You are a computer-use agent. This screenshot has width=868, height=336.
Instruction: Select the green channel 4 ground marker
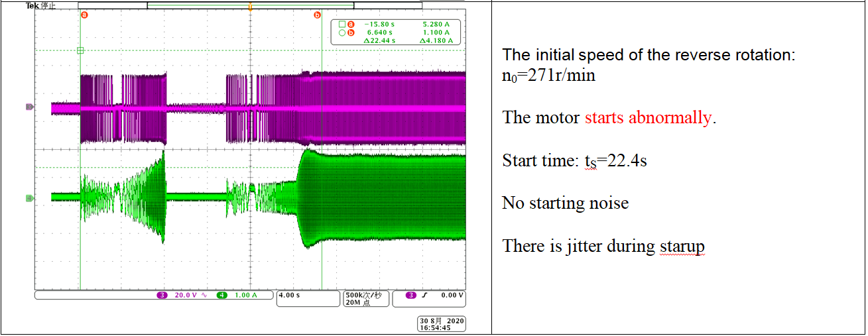(29, 197)
